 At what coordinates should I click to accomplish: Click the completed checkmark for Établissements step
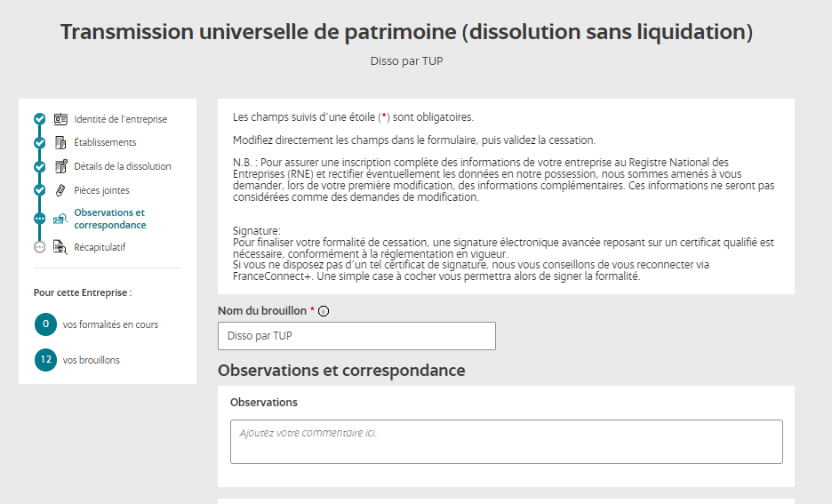click(x=39, y=142)
